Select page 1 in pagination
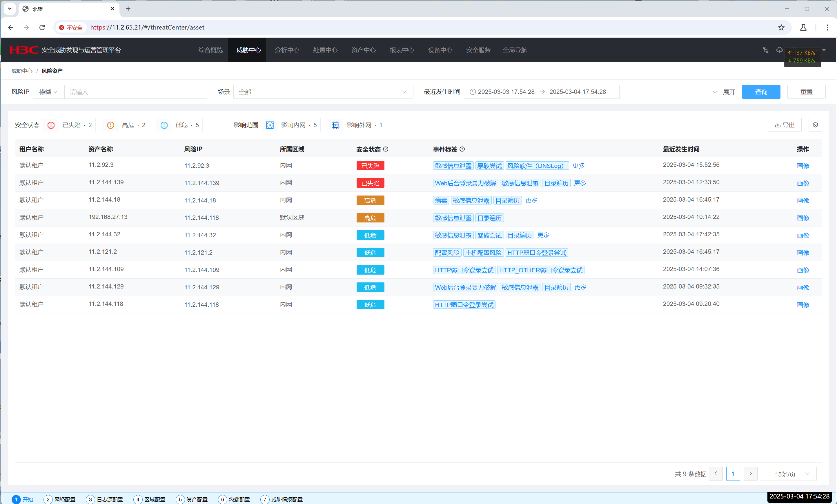The image size is (837, 504). (x=733, y=474)
